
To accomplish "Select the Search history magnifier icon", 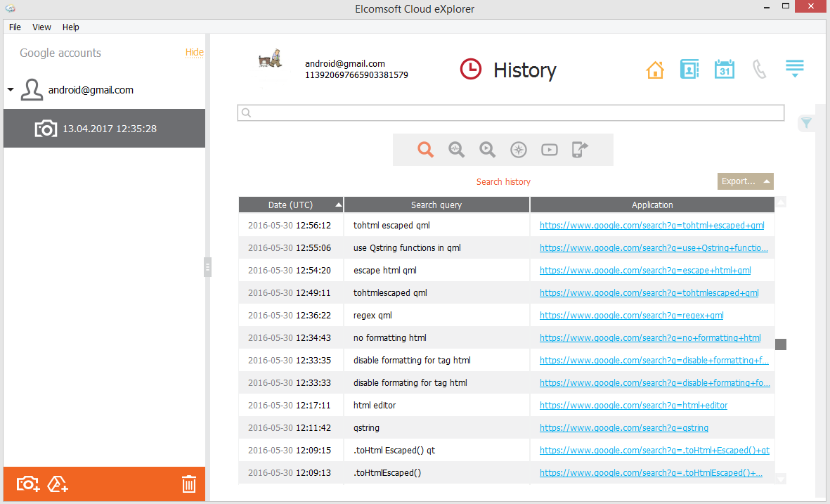I will [x=426, y=150].
